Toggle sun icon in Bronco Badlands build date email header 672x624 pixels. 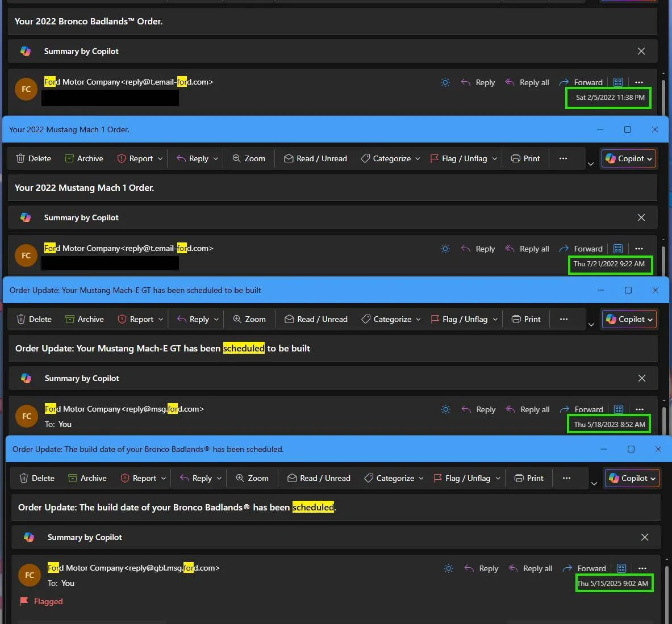449,568
